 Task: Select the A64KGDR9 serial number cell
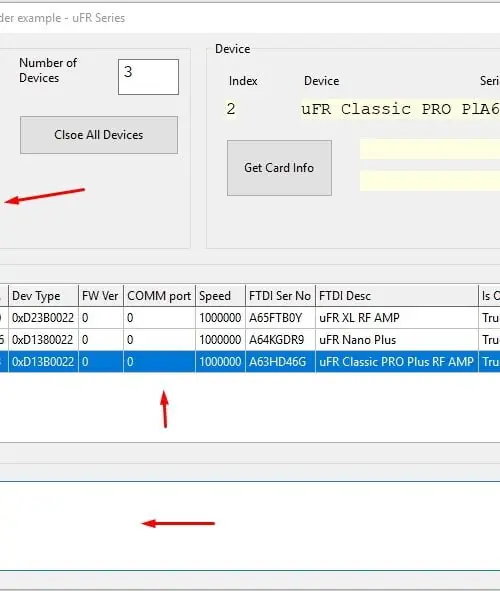(x=280, y=340)
